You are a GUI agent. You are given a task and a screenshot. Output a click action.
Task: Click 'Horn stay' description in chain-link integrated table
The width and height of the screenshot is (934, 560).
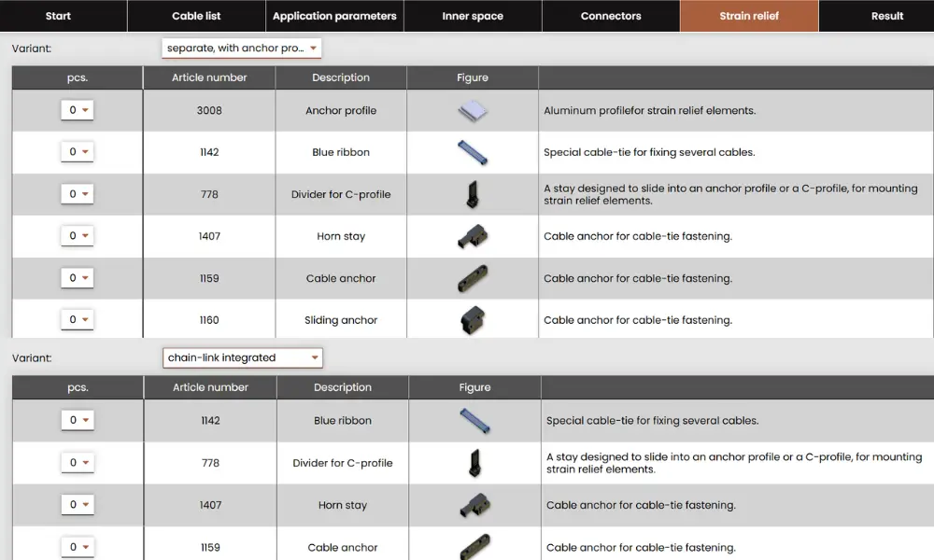[343, 505]
